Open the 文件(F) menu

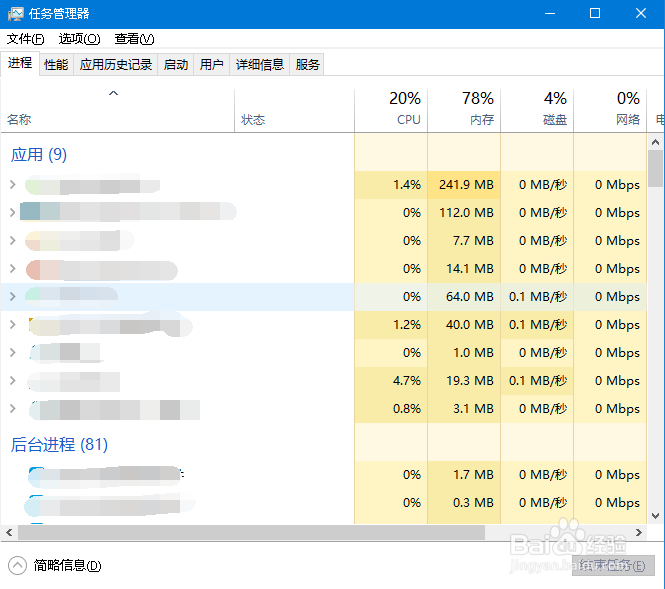pyautogui.click(x=25, y=39)
